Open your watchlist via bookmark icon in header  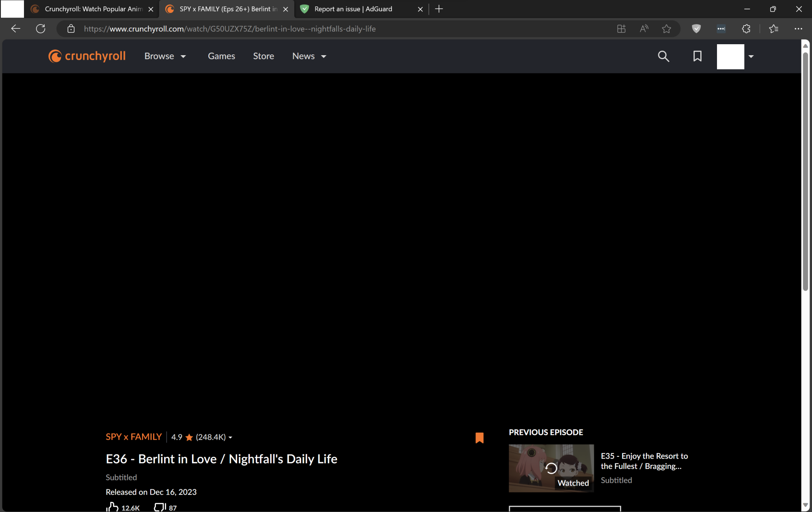coord(697,56)
